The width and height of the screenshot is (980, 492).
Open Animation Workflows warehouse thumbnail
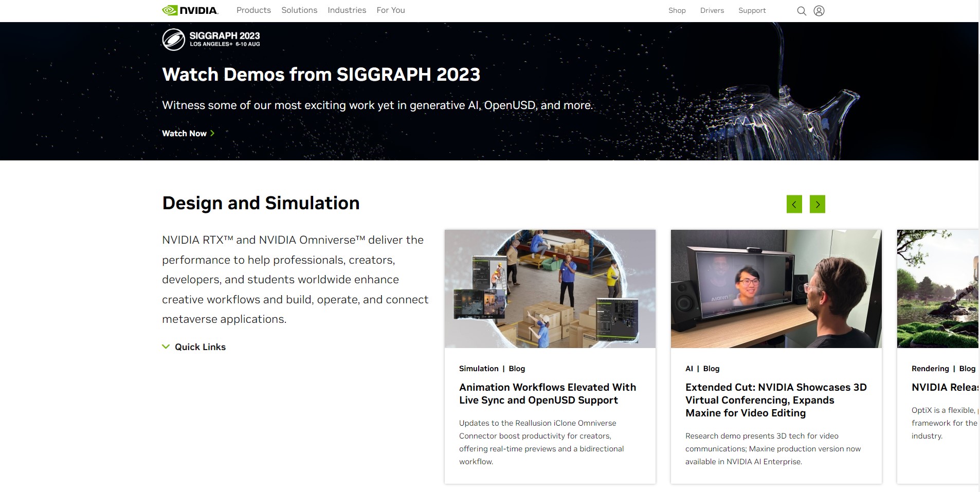coord(550,289)
